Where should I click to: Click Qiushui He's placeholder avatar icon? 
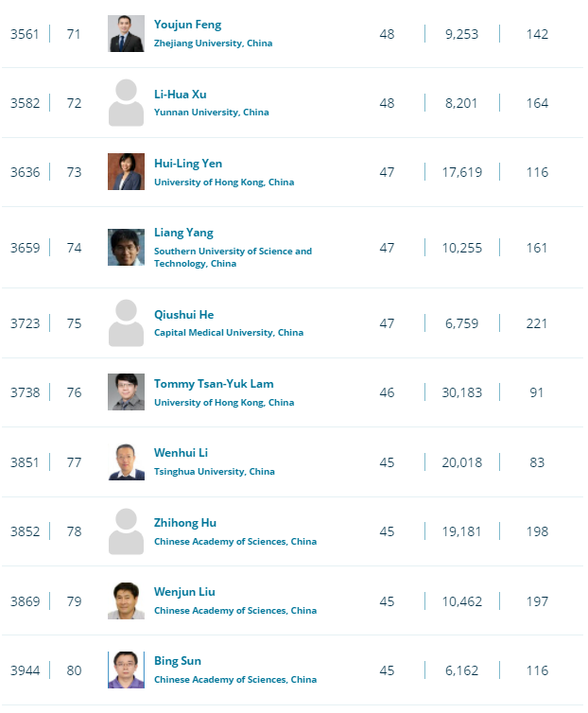[126, 322]
